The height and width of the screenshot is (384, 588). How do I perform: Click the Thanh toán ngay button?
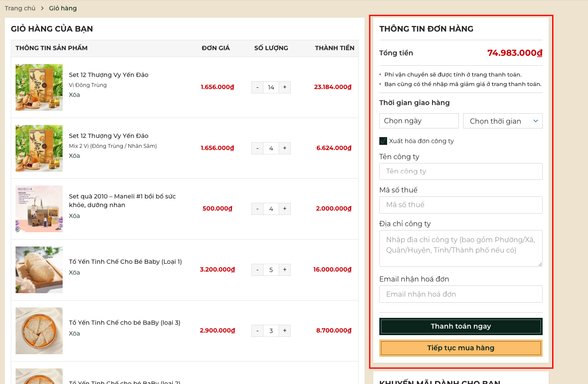coord(461,326)
